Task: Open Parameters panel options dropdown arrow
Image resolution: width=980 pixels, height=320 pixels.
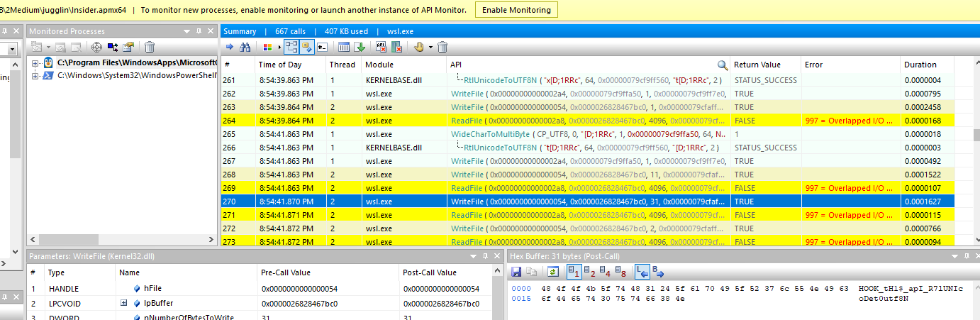Action: [x=474, y=255]
